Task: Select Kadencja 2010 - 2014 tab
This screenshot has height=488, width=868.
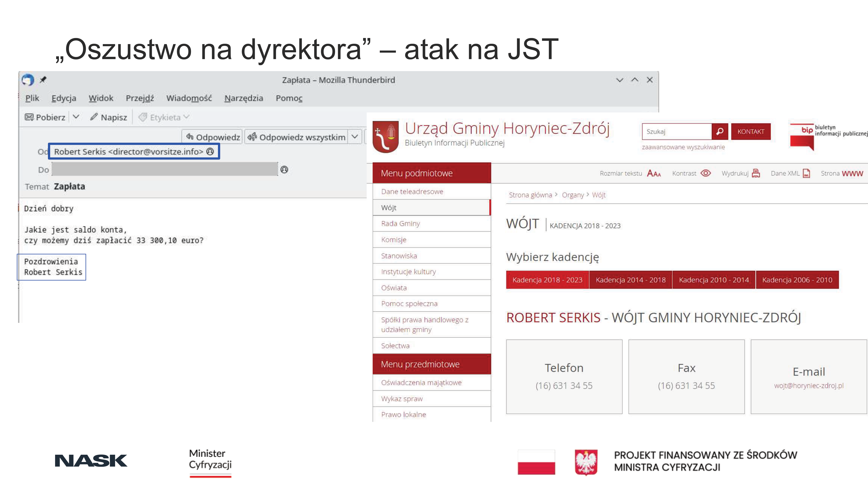Action: [714, 280]
